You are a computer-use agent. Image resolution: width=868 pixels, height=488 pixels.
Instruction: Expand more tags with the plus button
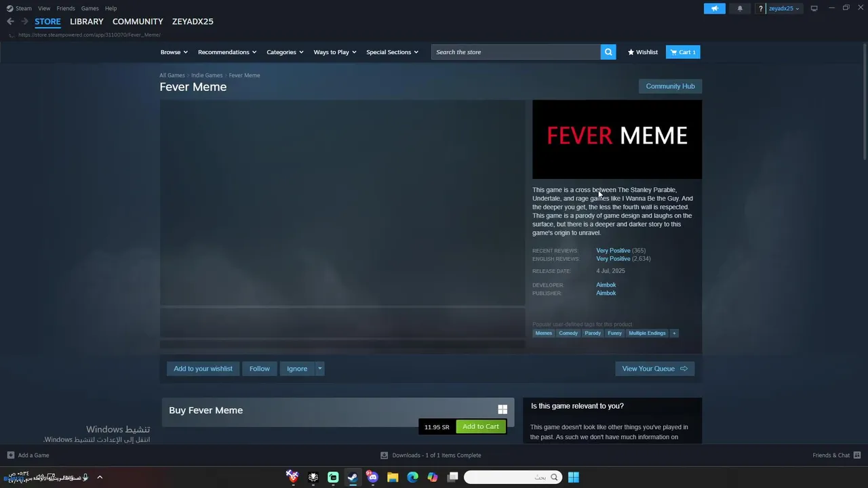pos(674,333)
